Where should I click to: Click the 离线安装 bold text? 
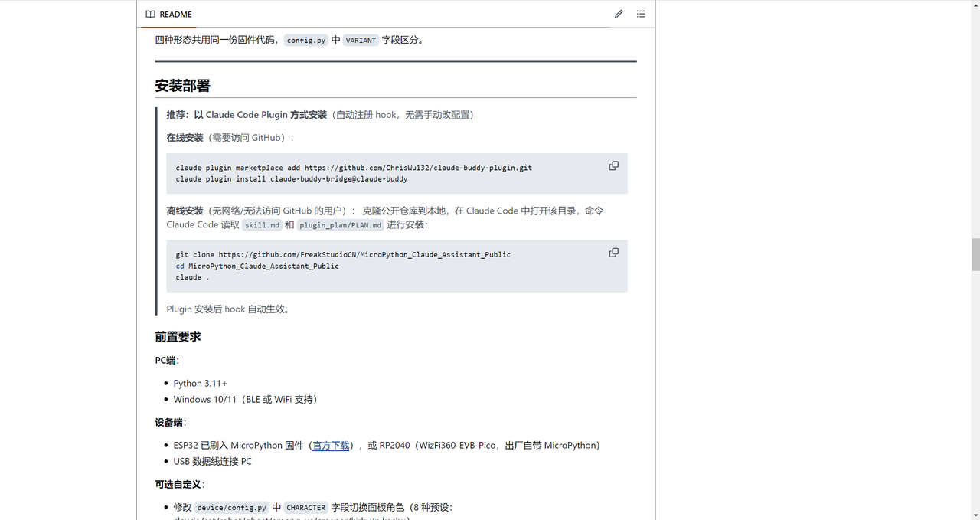185,211
